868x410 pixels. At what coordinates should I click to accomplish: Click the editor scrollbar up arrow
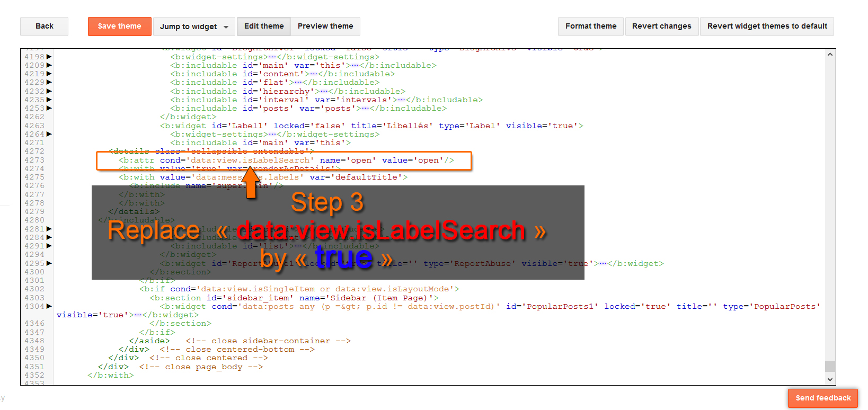point(830,54)
